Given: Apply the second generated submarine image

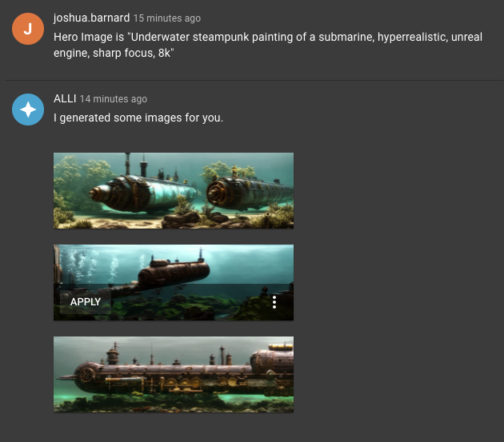Looking at the screenshot, I should click(x=86, y=301).
